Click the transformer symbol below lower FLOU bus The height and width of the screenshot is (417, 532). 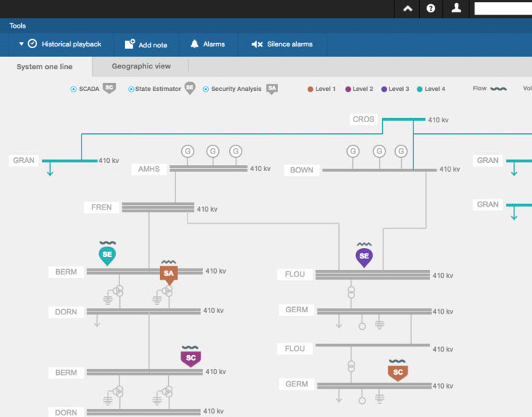coord(352,367)
